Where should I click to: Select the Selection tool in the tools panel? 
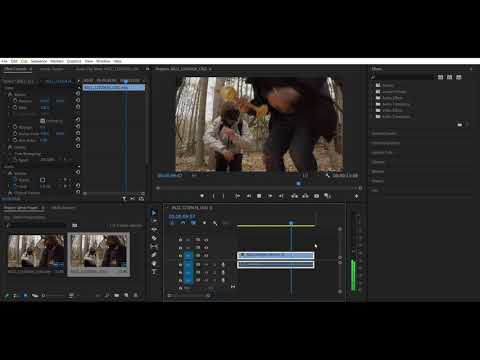click(x=154, y=213)
